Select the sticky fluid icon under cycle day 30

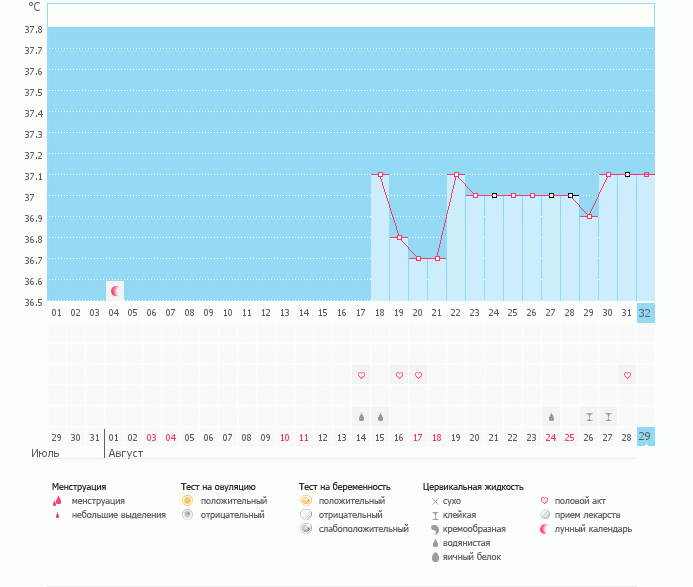point(608,416)
